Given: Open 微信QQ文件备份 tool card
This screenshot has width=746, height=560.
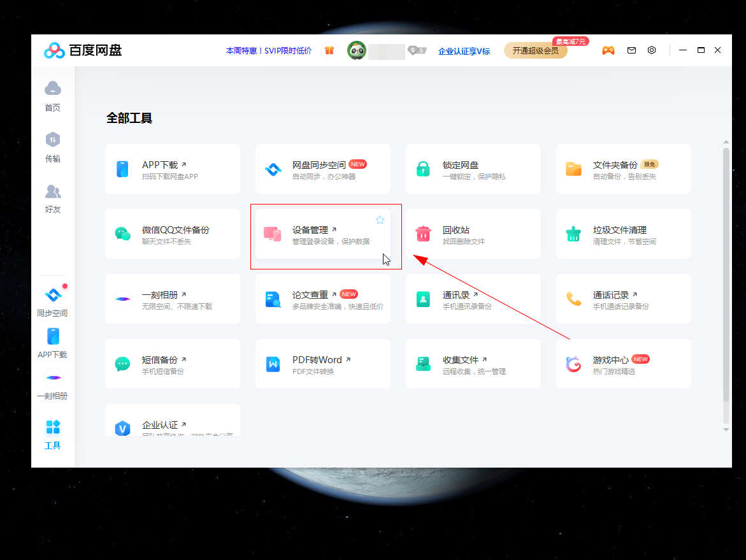Looking at the screenshot, I should coord(173,234).
